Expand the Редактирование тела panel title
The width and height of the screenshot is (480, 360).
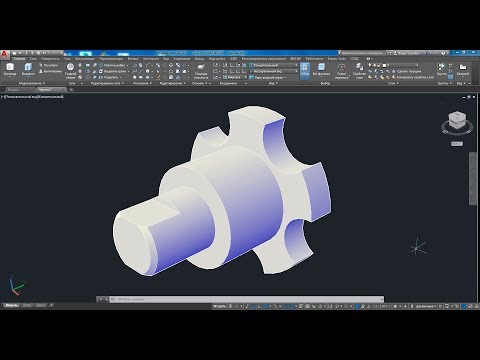point(107,83)
